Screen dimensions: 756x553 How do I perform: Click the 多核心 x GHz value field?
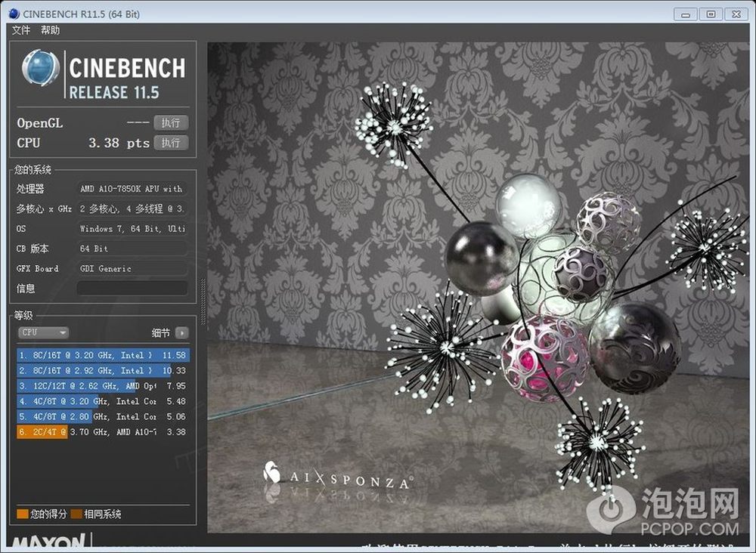[x=132, y=209]
